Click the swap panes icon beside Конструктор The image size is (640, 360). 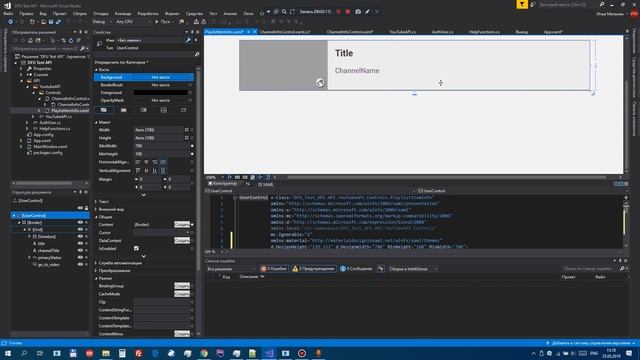(x=247, y=184)
